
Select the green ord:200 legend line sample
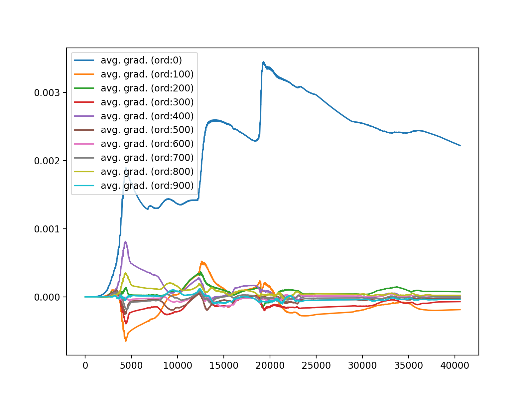point(84,88)
